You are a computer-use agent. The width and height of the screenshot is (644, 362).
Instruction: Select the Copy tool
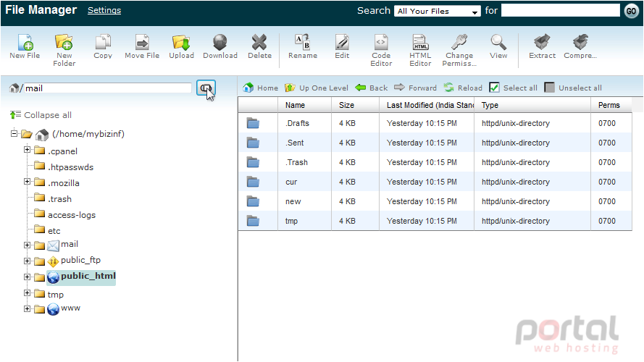103,42
